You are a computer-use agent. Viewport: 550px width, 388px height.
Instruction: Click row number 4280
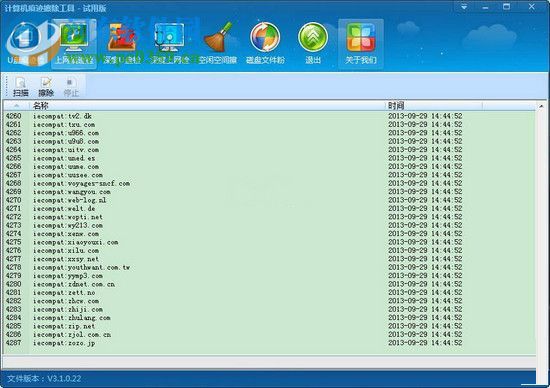click(x=13, y=285)
